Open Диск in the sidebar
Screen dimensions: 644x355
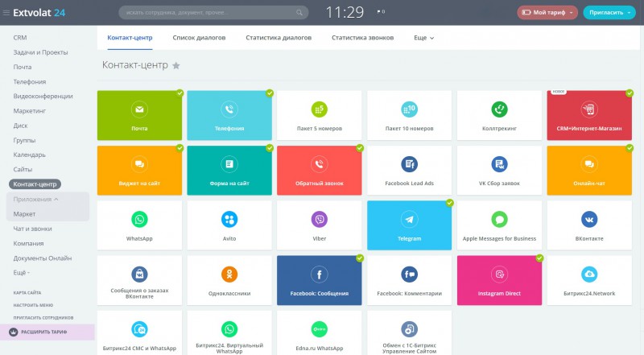[20, 126]
